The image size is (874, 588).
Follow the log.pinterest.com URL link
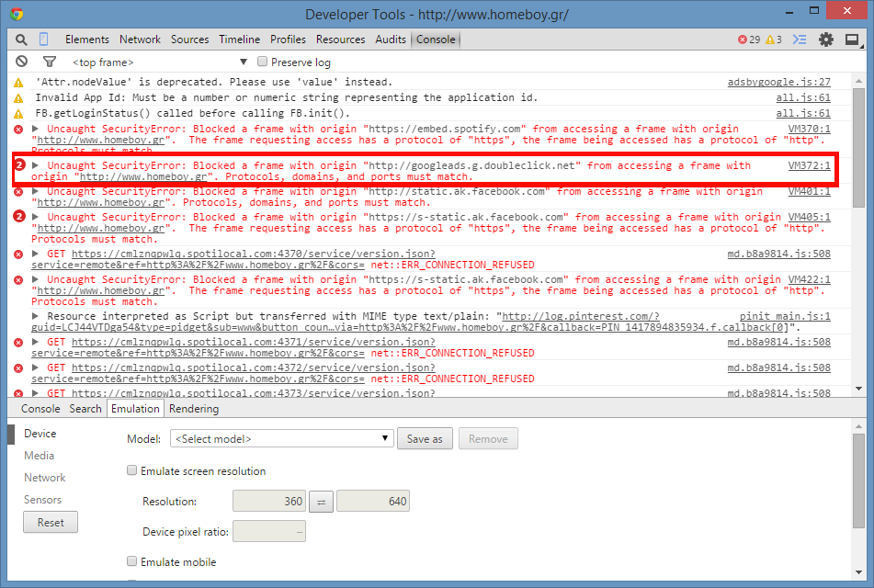coord(581,316)
